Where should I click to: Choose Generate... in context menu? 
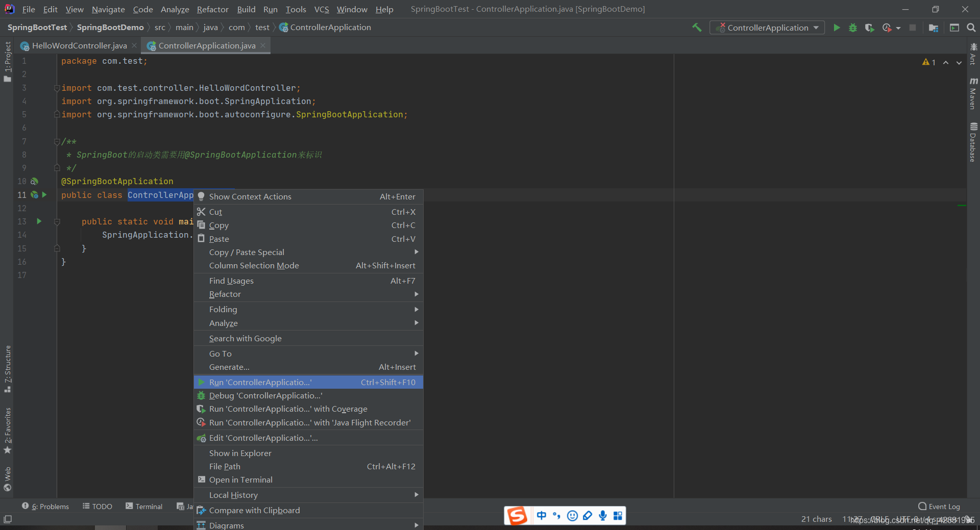coord(308,367)
